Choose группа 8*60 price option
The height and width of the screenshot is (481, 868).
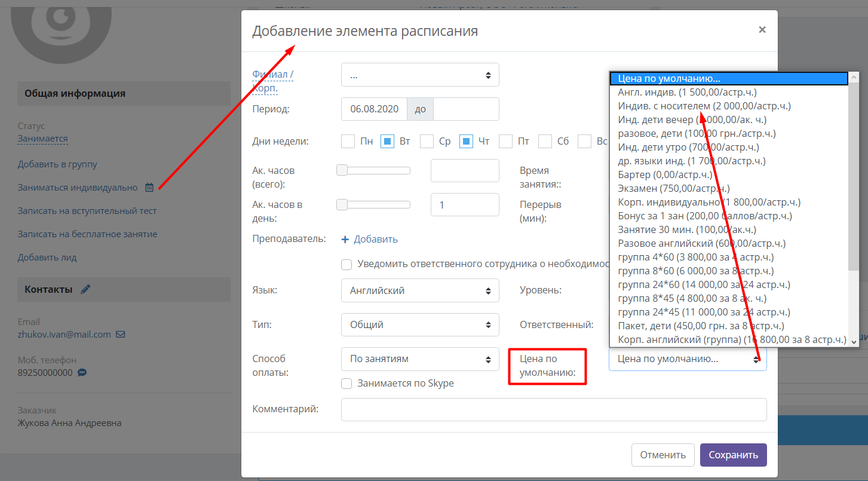729,271
